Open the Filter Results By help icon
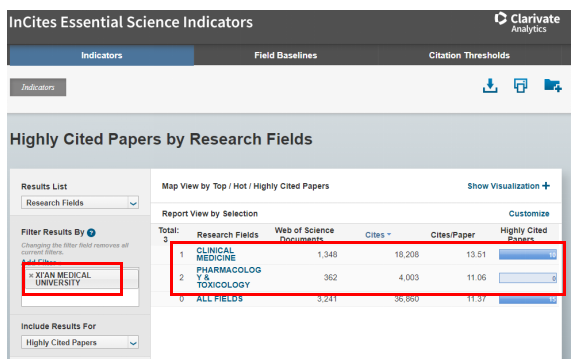Viewport: 588px width, 364px height. click(x=91, y=233)
